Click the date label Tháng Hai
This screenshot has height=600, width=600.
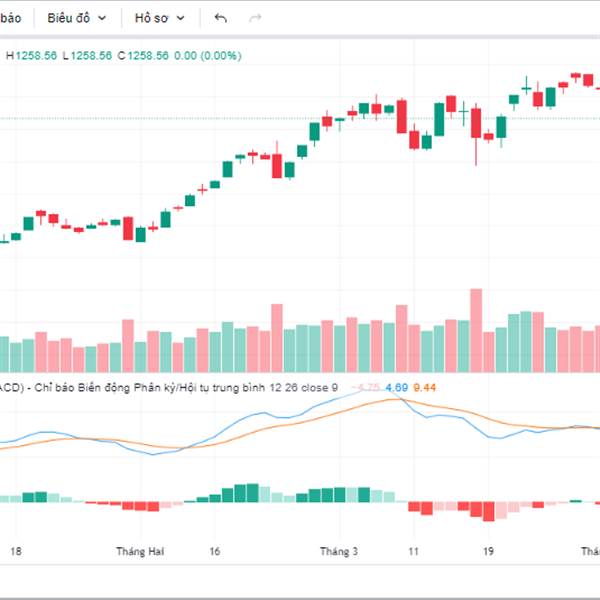140,551
